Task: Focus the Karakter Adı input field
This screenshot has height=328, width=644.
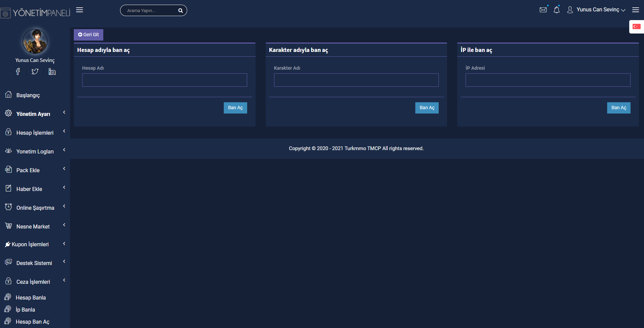Action: coord(356,80)
